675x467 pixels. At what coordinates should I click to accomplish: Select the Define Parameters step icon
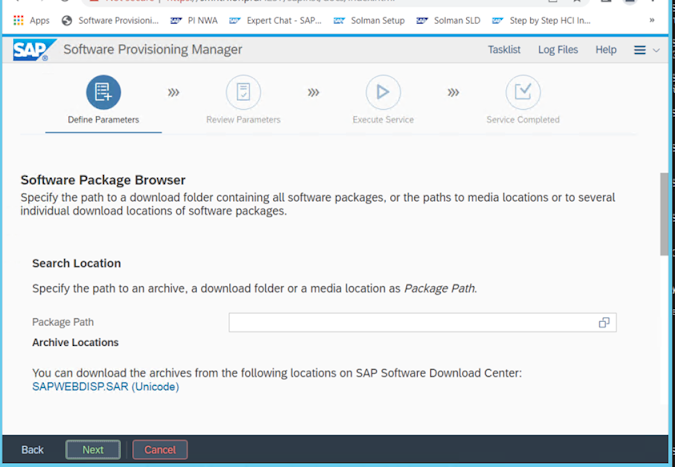(x=103, y=92)
